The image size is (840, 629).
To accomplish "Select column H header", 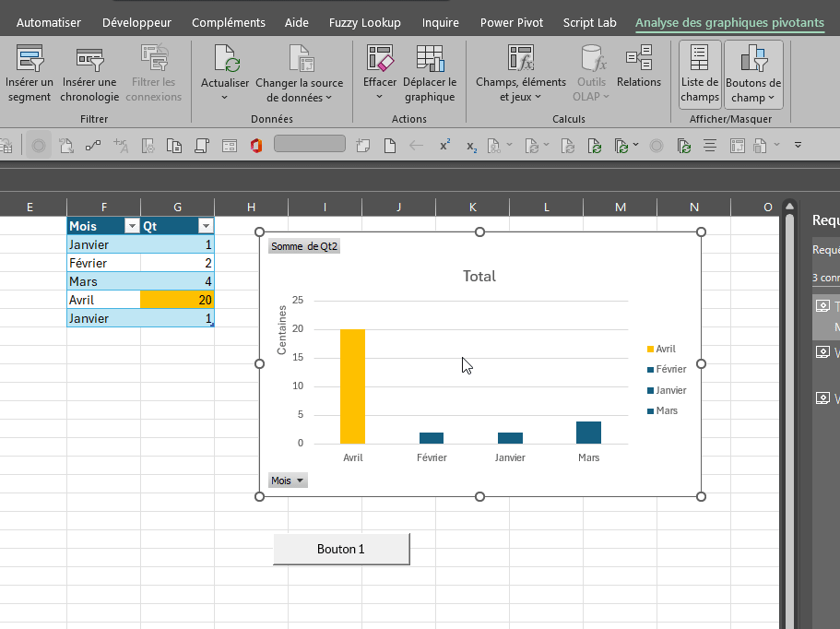I will coord(251,208).
